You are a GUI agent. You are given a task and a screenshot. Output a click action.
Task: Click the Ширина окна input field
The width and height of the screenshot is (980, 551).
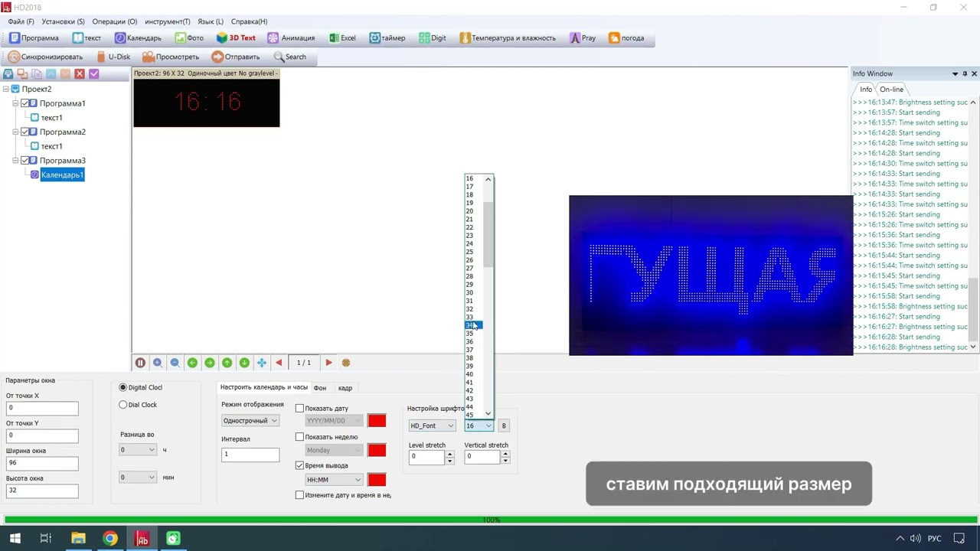tap(42, 463)
